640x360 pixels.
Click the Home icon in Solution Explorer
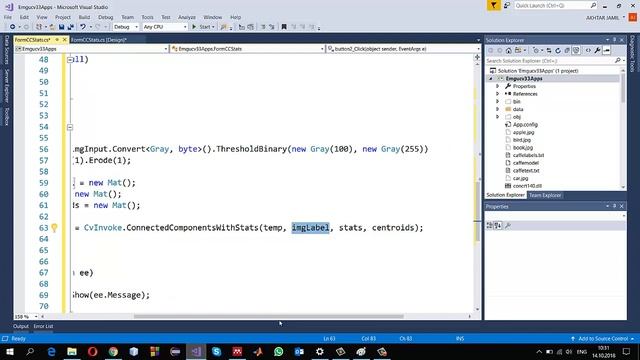(x=509, y=51)
